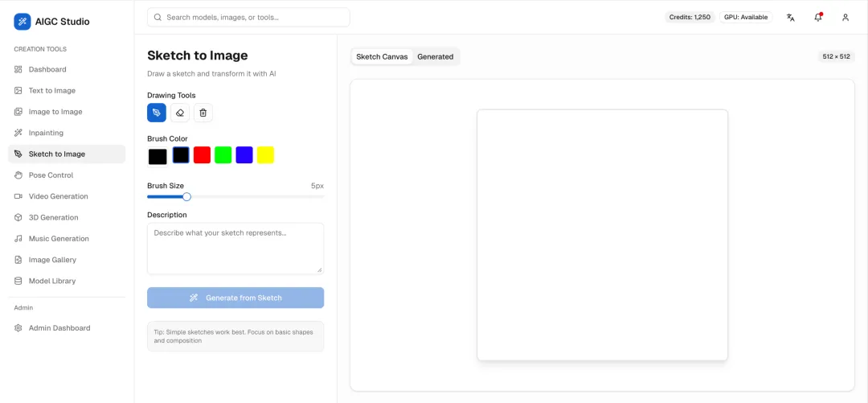Pick the yellow brush color
The height and width of the screenshot is (403, 868).
(x=265, y=154)
